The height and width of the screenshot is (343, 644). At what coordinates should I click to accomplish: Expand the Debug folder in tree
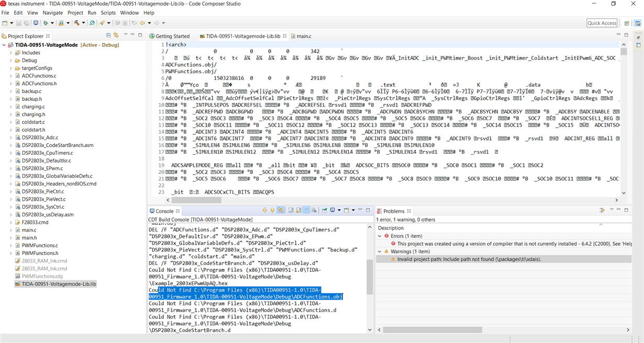click(x=11, y=60)
